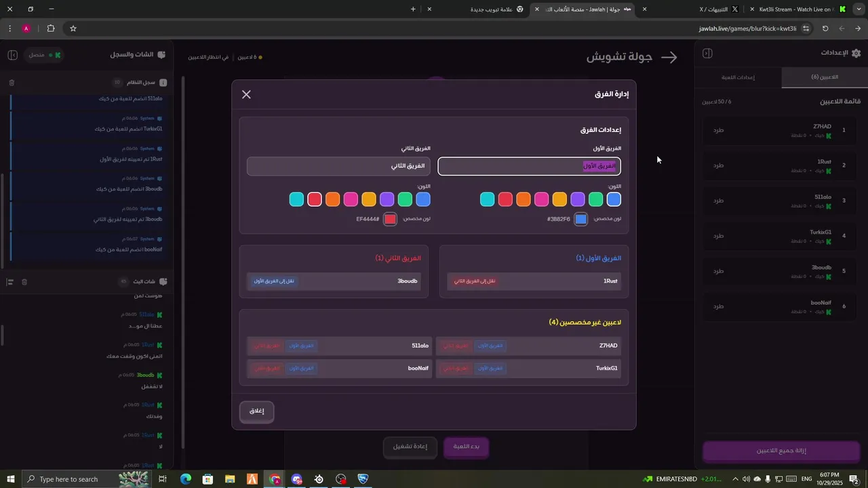868x488 pixels.
Task: Kick player 3boudb from players list
Action: pos(719,271)
